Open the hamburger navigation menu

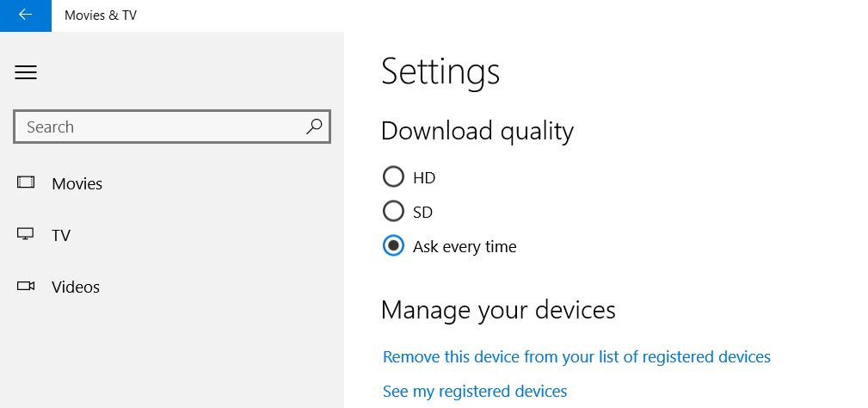click(x=26, y=72)
